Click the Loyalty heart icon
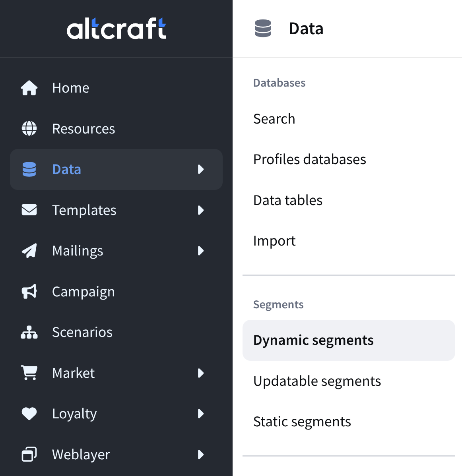 pos(29,414)
